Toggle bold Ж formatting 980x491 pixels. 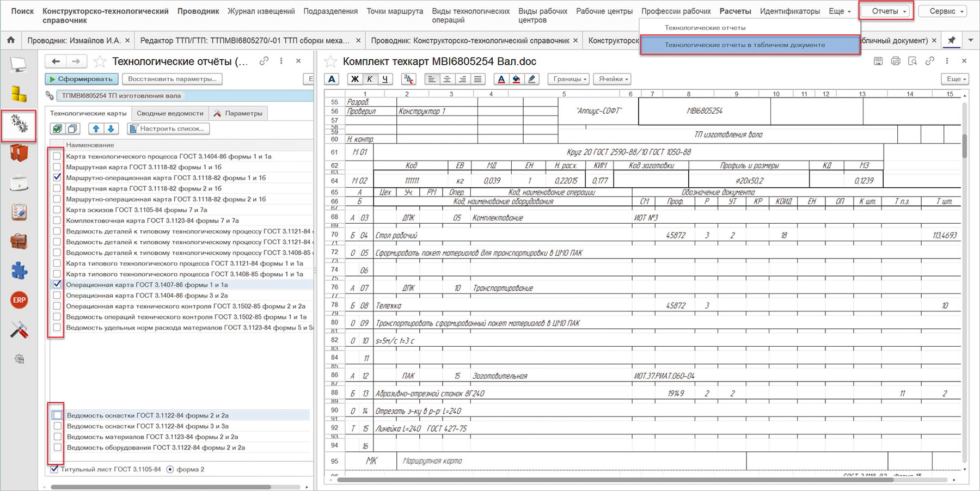[354, 79]
